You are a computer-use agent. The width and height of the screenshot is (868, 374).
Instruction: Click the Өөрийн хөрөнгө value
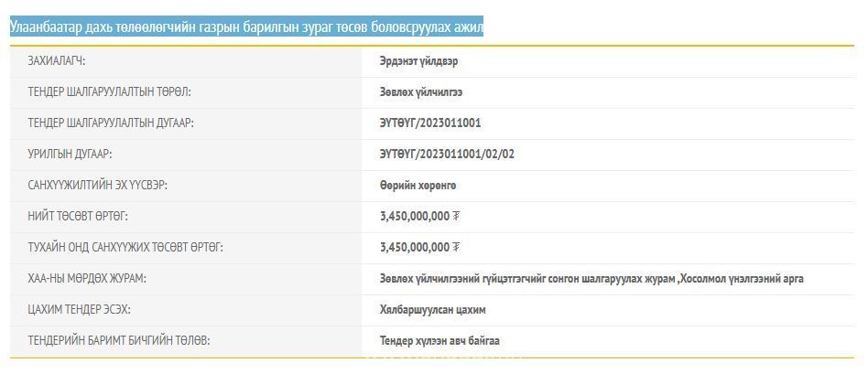[x=418, y=186]
